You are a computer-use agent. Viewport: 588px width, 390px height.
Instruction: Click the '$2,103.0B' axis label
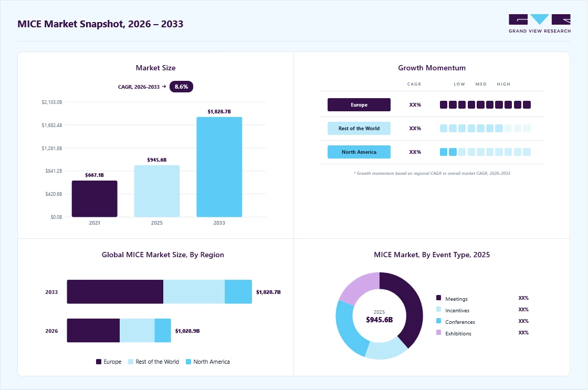pyautogui.click(x=52, y=102)
